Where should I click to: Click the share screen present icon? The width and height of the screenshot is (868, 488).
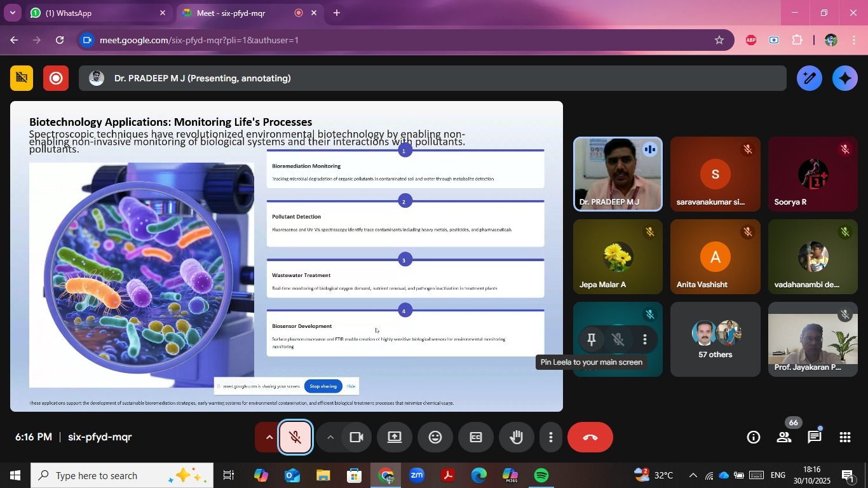point(395,437)
